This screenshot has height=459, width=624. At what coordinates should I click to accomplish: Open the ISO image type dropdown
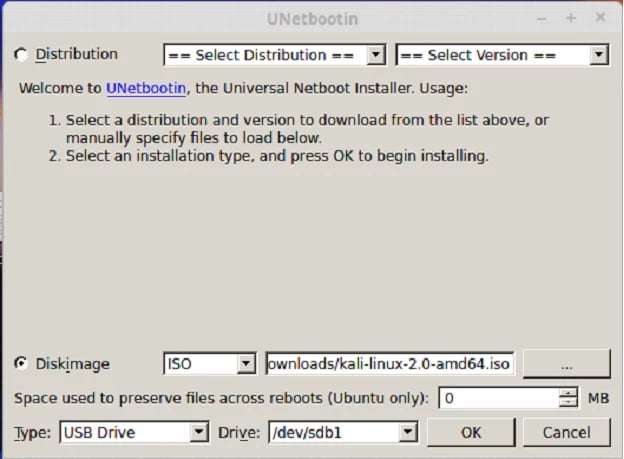(x=210, y=363)
